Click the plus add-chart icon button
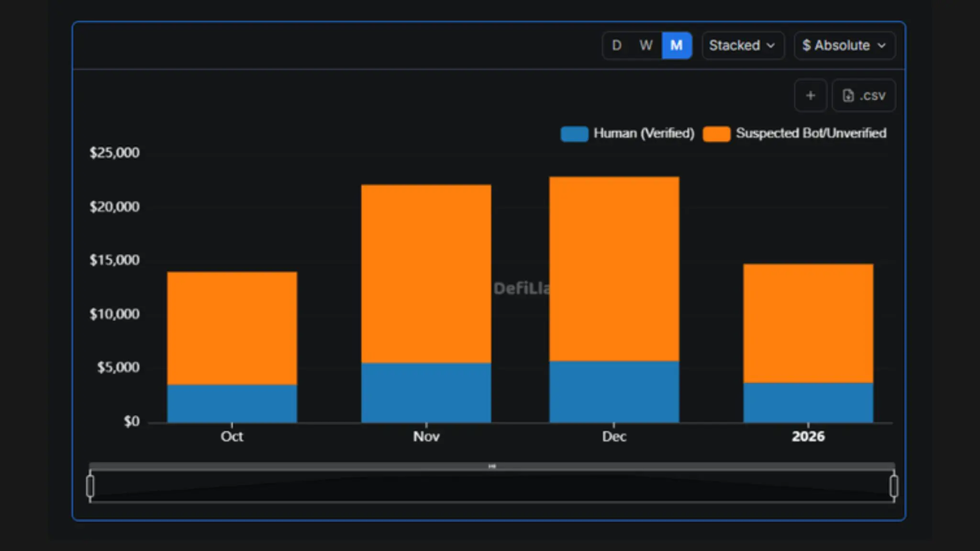Screen dimensions: 980x551 click(810, 96)
